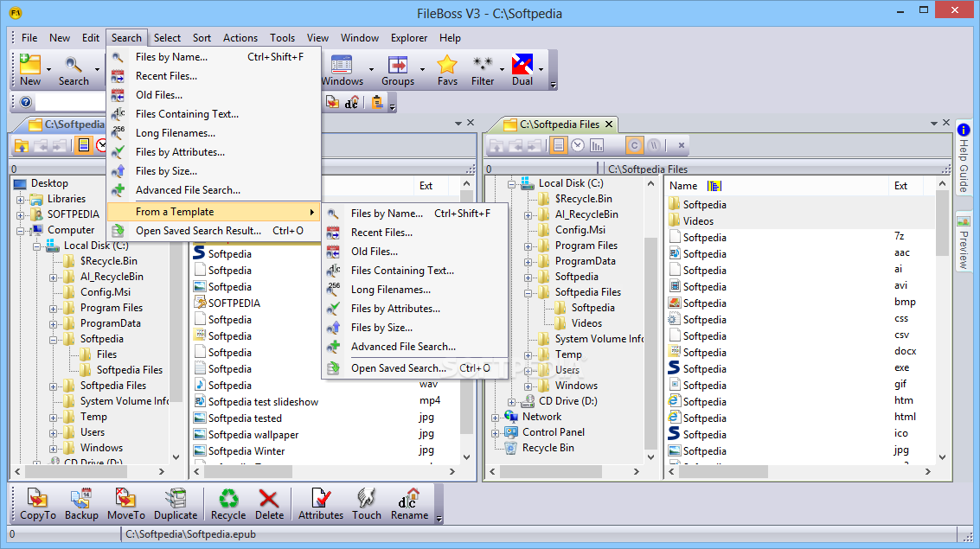This screenshot has width=980, height=549.
Task: Click the clock icon in right pane toolbar
Action: click(x=578, y=145)
